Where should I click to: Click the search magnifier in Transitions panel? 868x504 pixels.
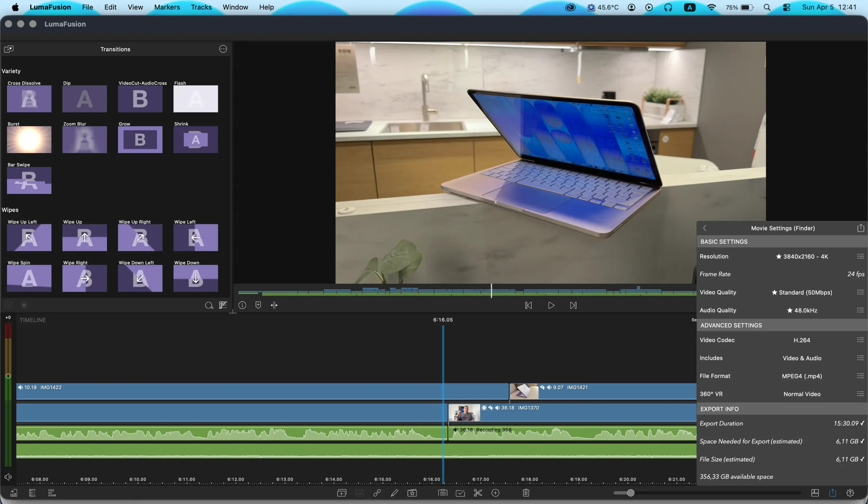click(209, 305)
